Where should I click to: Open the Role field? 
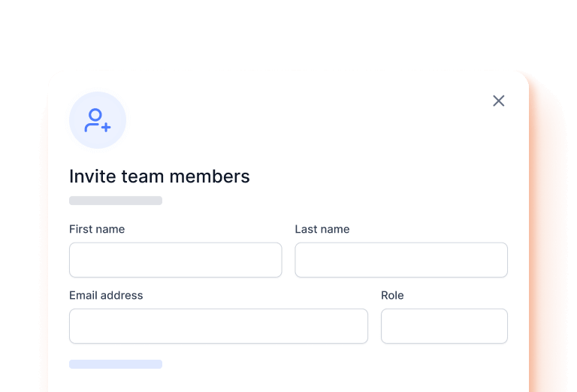443,326
